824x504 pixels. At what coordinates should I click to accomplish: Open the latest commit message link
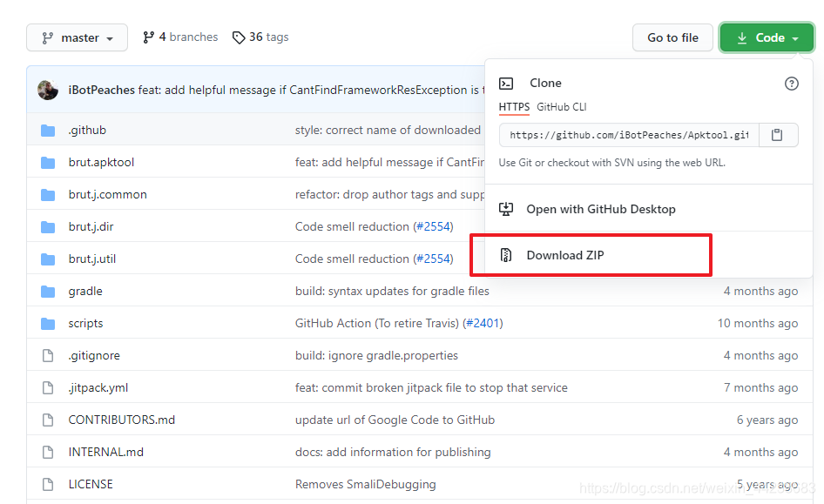coord(311,91)
